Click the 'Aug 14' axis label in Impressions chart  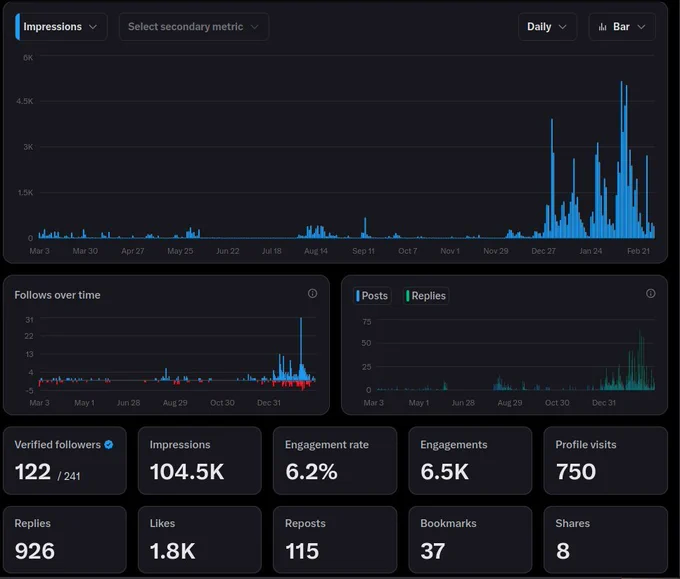pyautogui.click(x=316, y=251)
